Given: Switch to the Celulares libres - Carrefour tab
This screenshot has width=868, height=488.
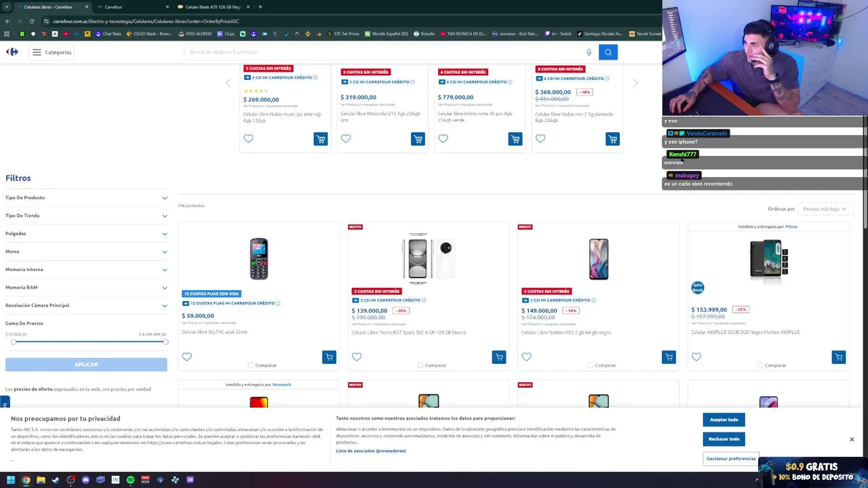Looking at the screenshot, I should click(52, 7).
